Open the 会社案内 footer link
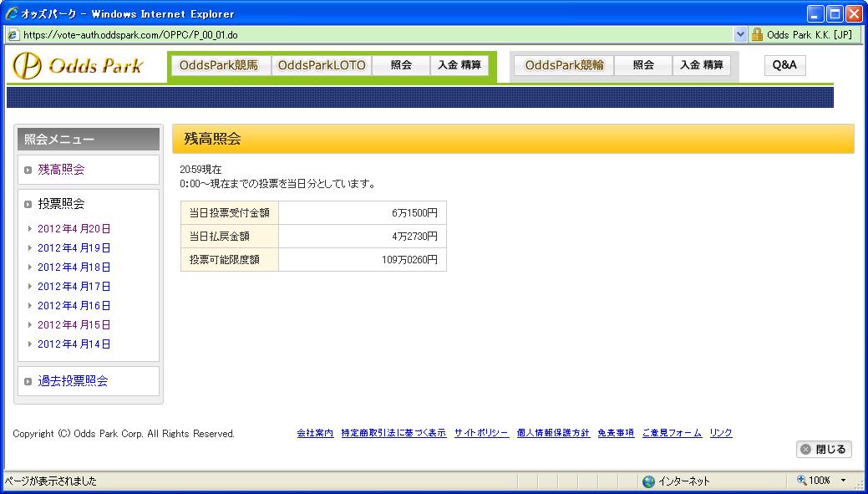The image size is (868, 494). [x=316, y=433]
